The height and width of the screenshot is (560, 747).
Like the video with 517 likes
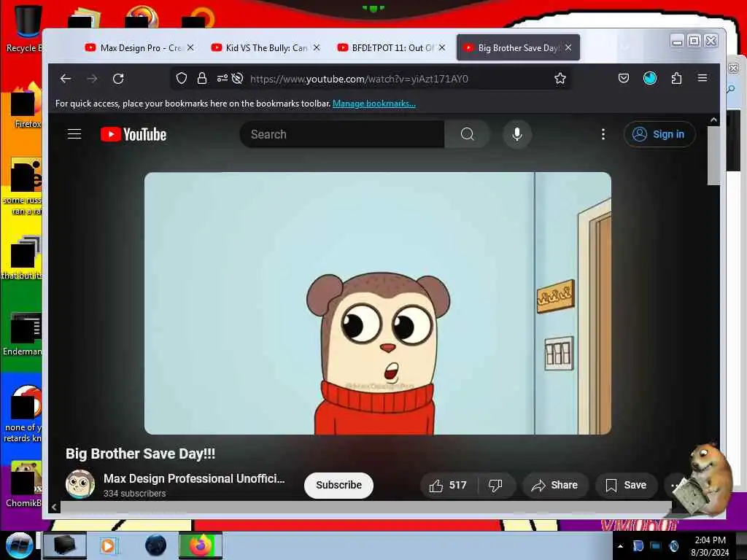coord(448,485)
